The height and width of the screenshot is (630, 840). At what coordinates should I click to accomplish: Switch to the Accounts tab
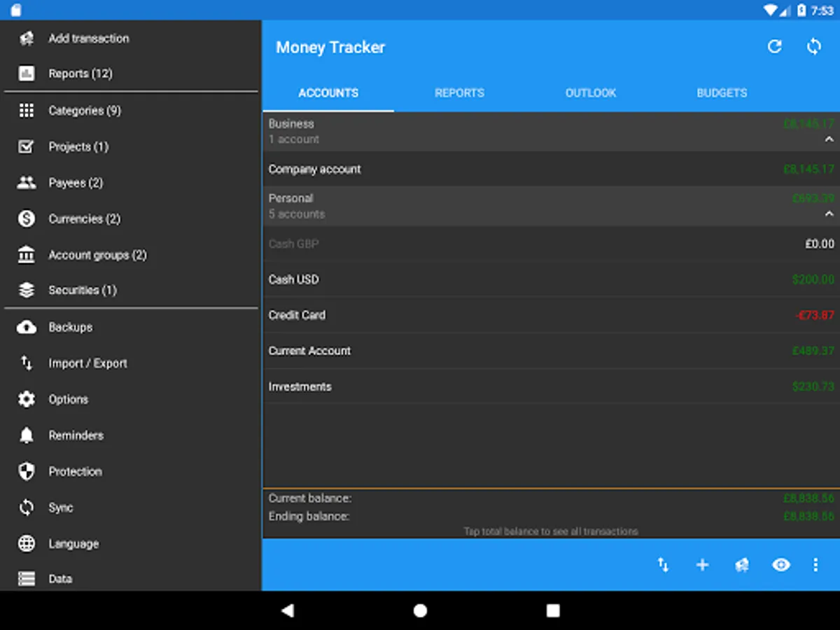328,93
